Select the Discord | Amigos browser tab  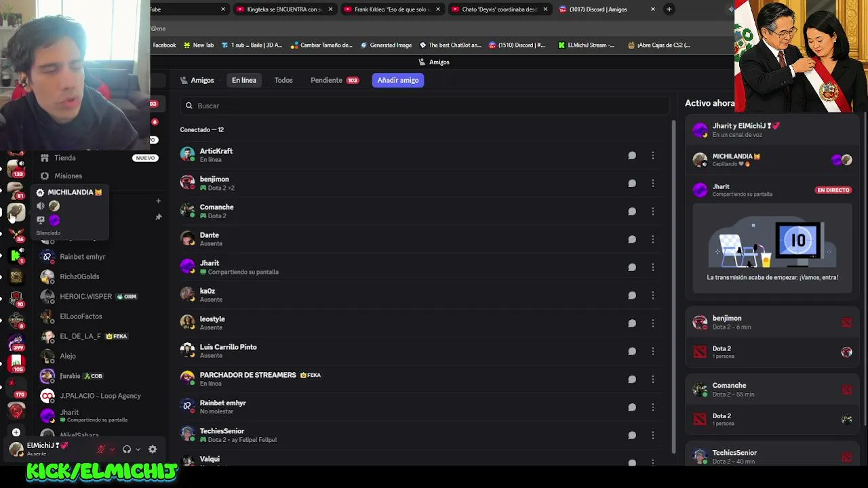point(608,9)
